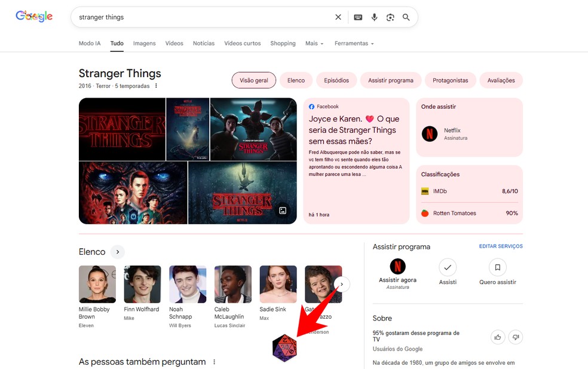Open the Google logo homepage

(34, 16)
